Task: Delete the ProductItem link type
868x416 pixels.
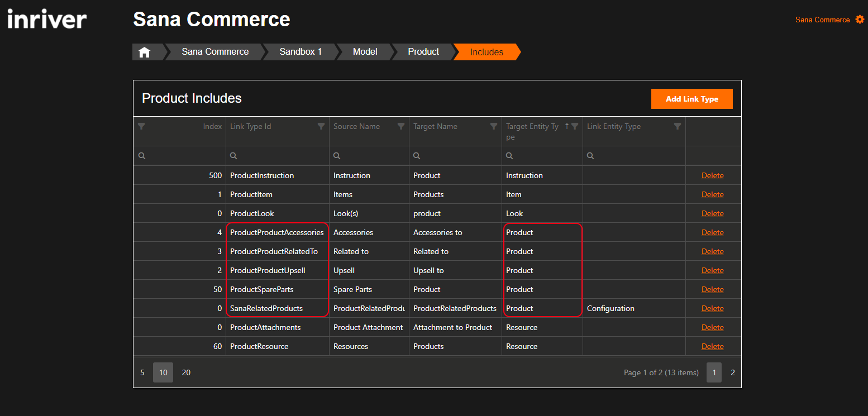Action: click(712, 194)
